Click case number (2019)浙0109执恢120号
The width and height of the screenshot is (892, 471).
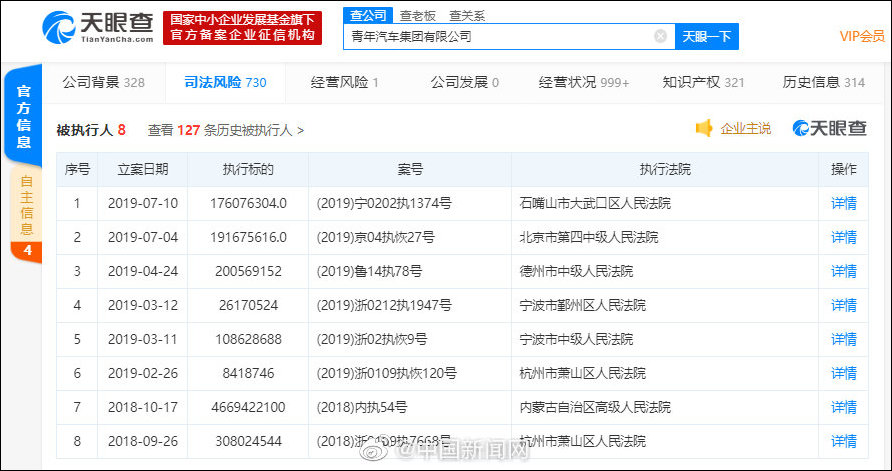click(x=386, y=373)
